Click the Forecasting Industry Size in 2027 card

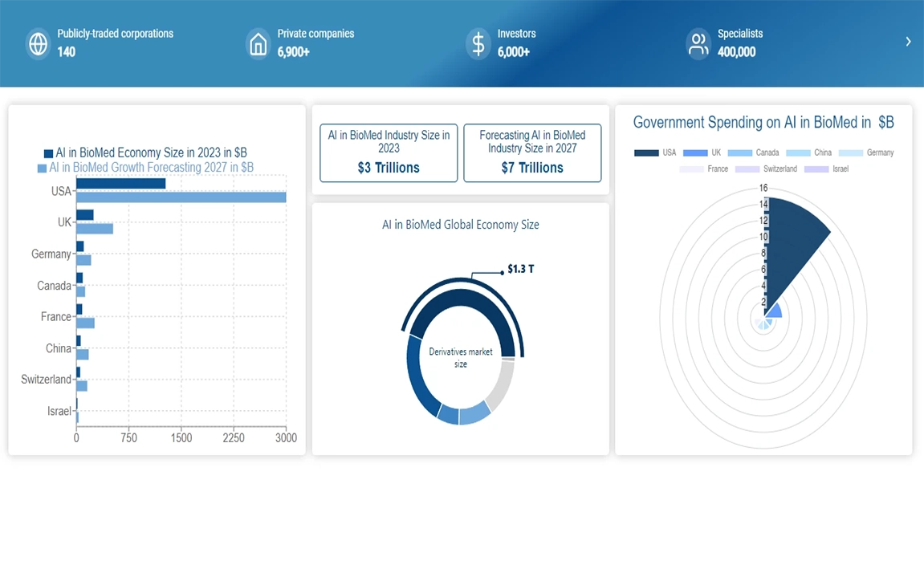(x=532, y=152)
